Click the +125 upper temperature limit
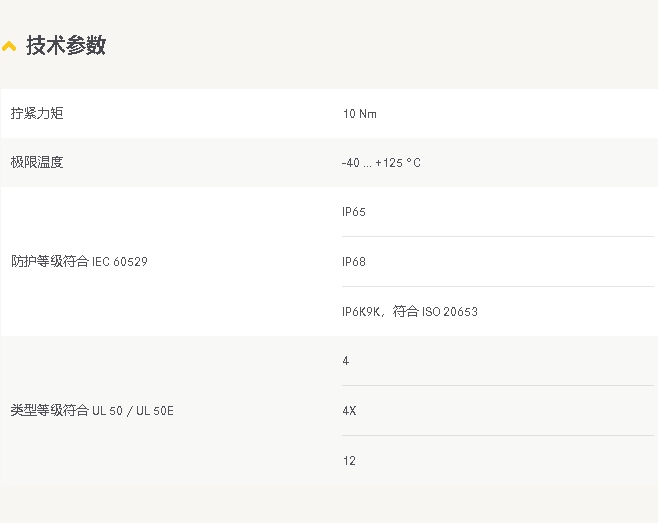658x523 pixels. [x=389, y=163]
